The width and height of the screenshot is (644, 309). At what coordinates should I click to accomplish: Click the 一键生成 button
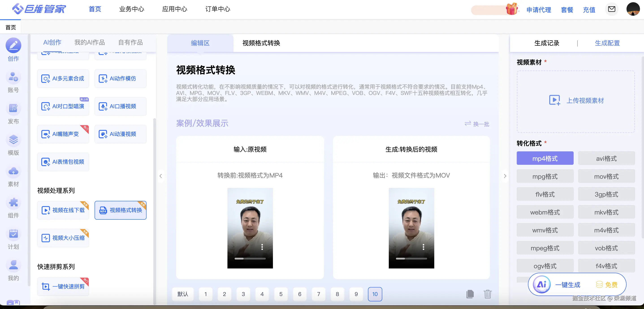[x=568, y=285]
